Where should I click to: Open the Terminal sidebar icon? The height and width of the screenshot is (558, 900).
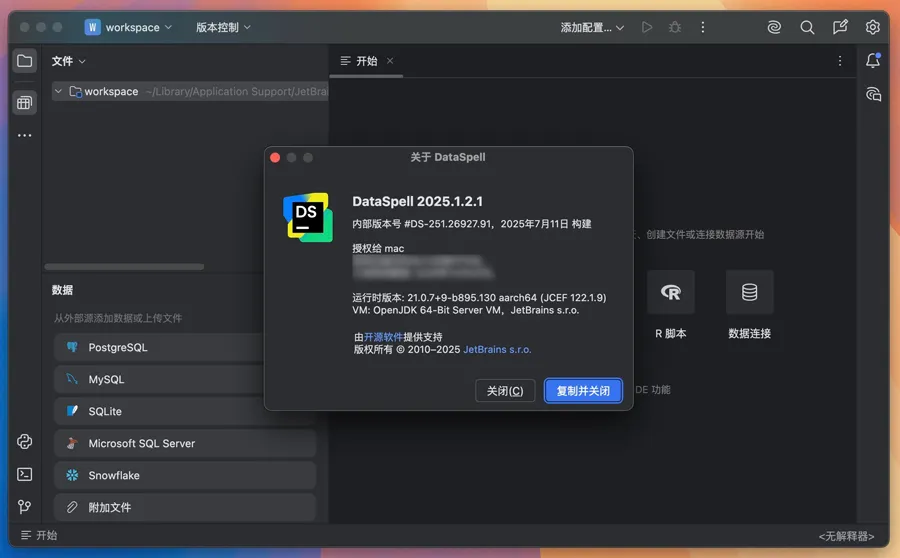point(25,474)
